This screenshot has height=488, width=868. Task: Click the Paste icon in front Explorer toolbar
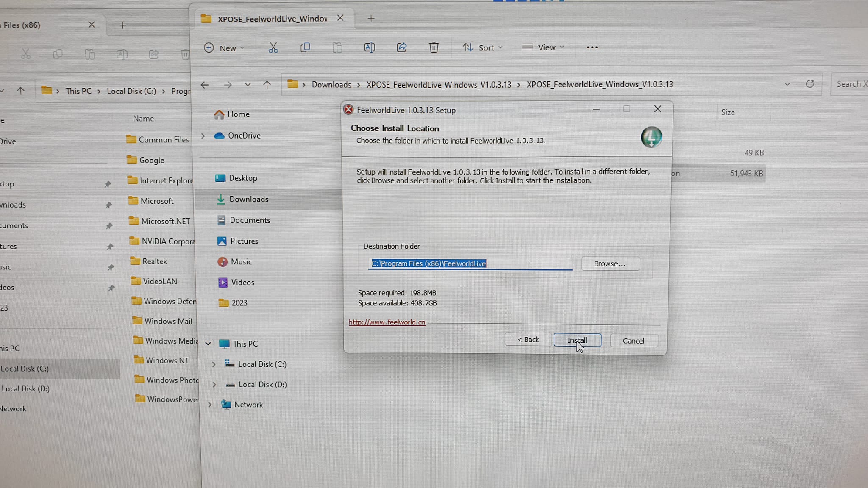337,47
